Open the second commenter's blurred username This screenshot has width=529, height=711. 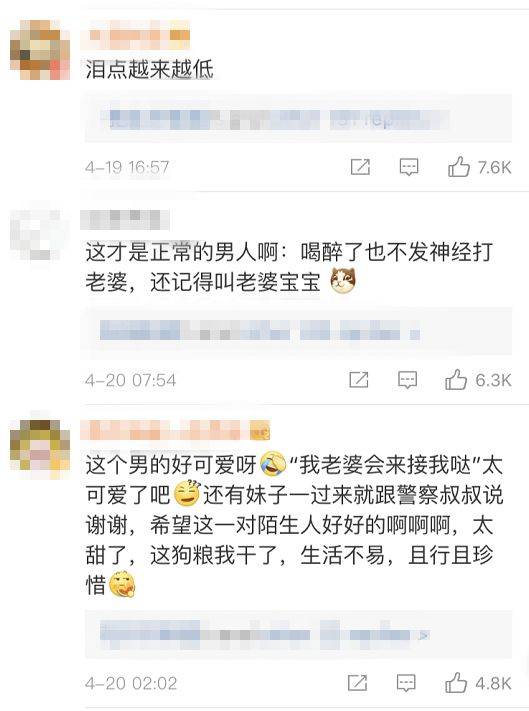pyautogui.click(x=125, y=219)
